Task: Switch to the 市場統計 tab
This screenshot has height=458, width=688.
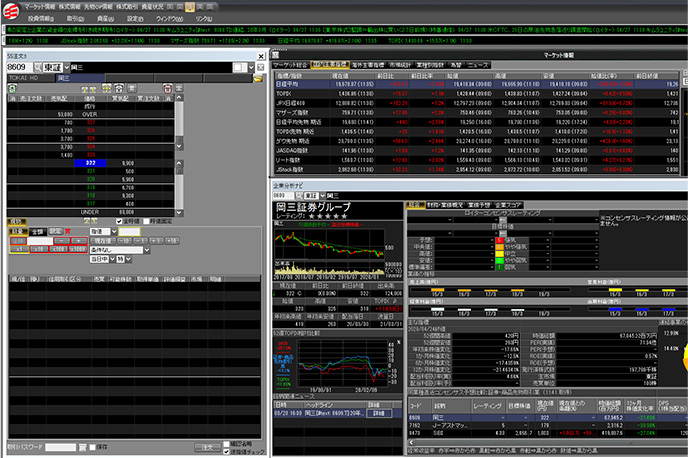Action: coord(400,65)
